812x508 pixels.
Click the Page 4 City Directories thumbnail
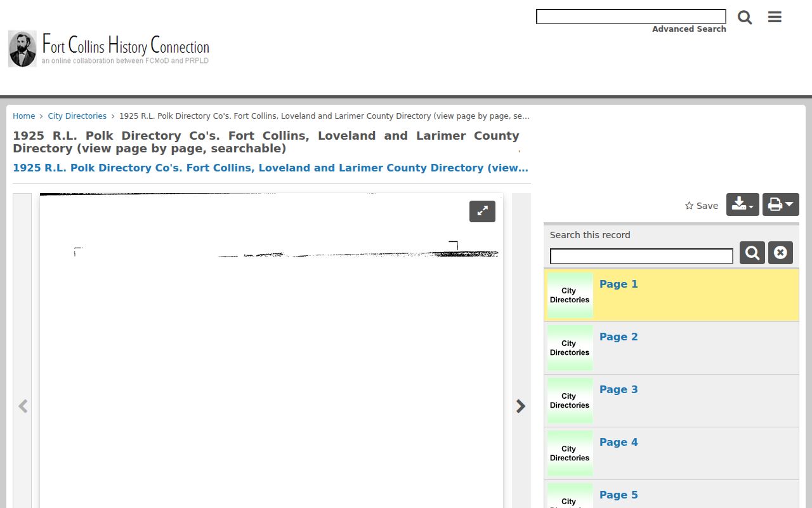point(570,453)
